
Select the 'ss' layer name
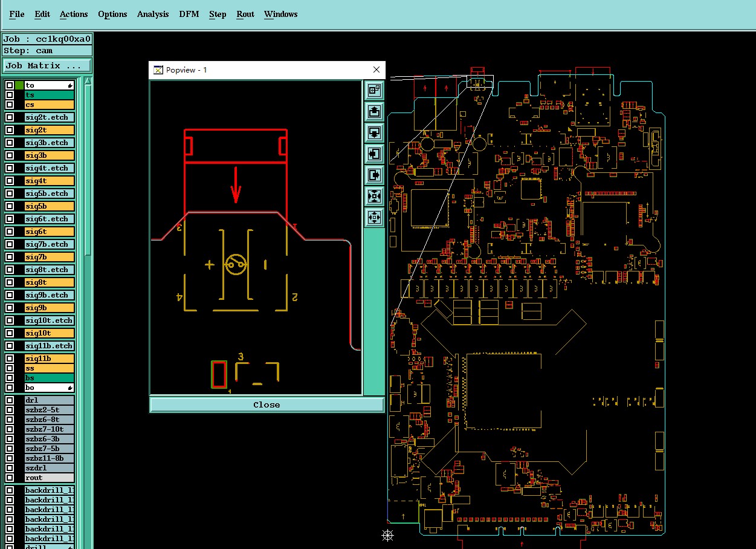(50, 368)
